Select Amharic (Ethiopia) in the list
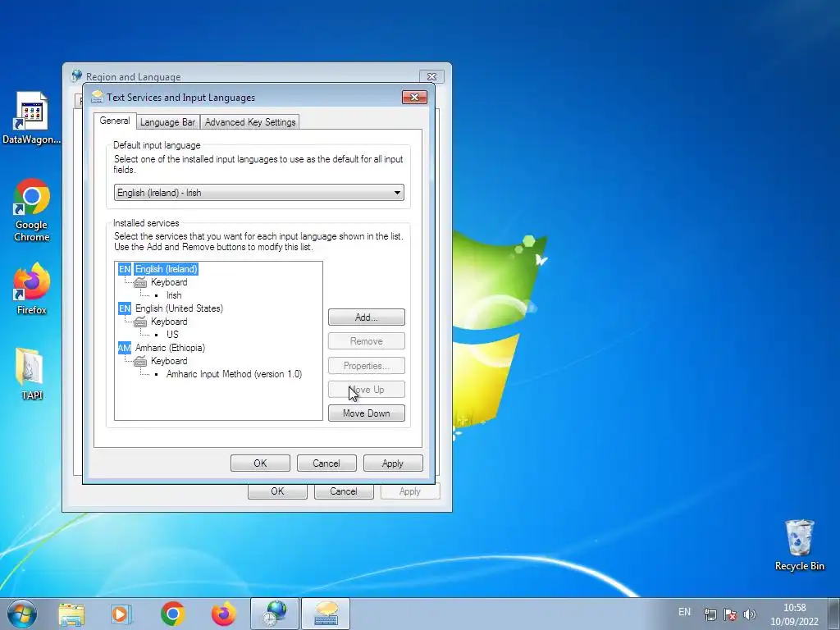This screenshot has width=840, height=630. click(170, 348)
